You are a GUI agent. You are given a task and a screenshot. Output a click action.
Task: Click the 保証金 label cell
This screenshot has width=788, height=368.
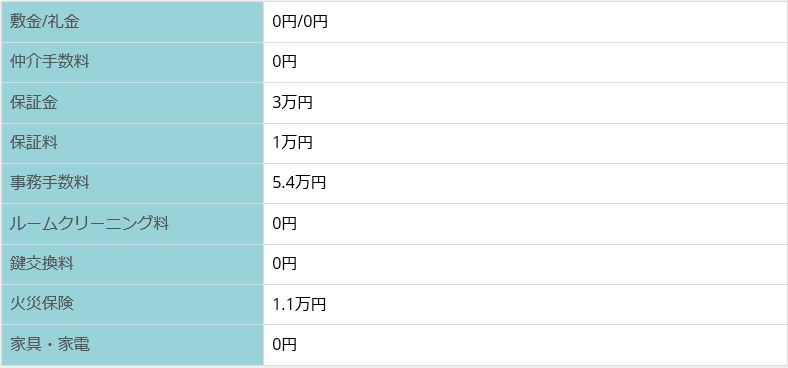tap(132, 103)
